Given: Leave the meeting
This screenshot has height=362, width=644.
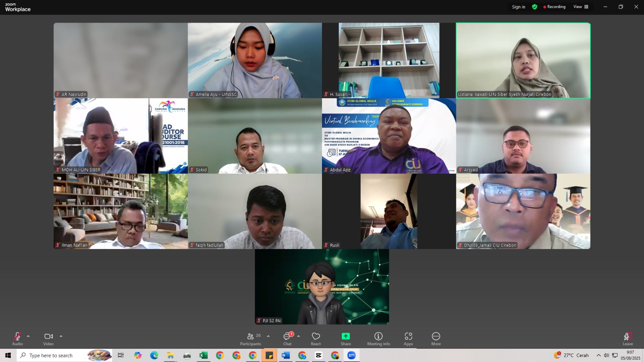Looking at the screenshot, I should point(627,338).
